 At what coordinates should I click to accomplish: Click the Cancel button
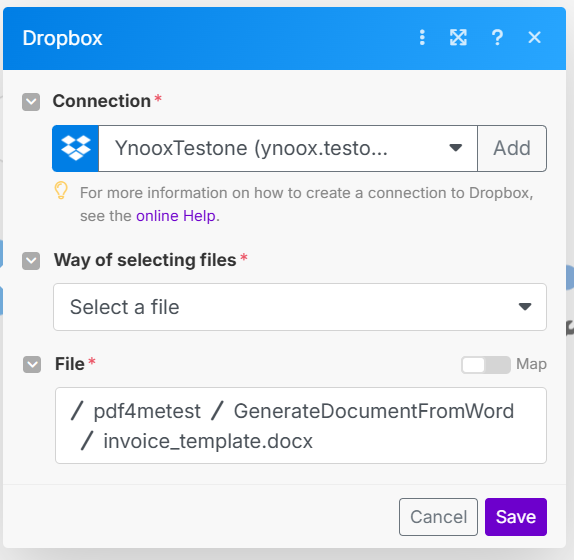[x=438, y=517]
